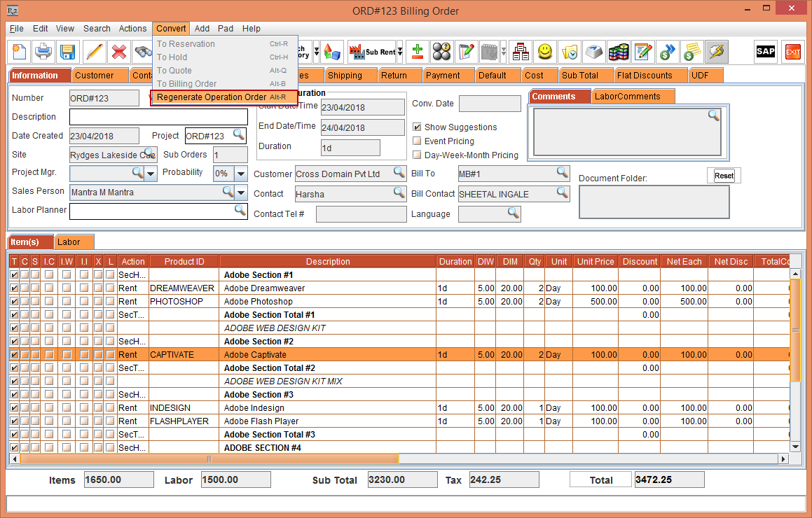Click the printer icon in toolbar
The image size is (812, 518).
click(x=43, y=52)
